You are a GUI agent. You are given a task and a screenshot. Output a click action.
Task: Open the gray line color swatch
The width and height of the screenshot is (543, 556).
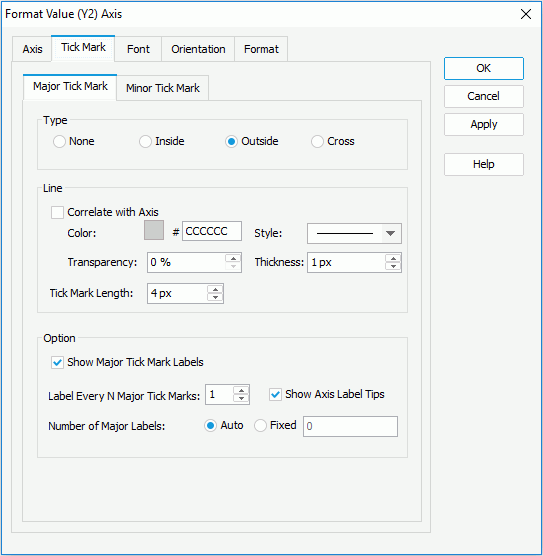tap(154, 230)
